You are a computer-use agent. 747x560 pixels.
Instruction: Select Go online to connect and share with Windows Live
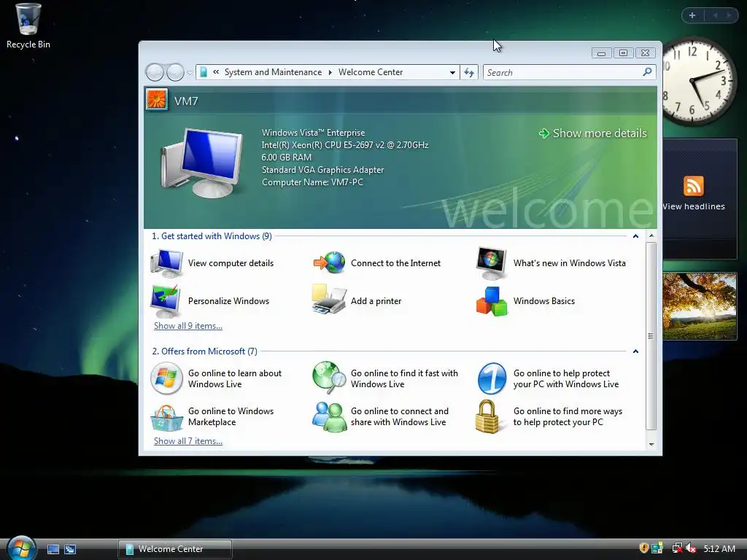click(381, 416)
